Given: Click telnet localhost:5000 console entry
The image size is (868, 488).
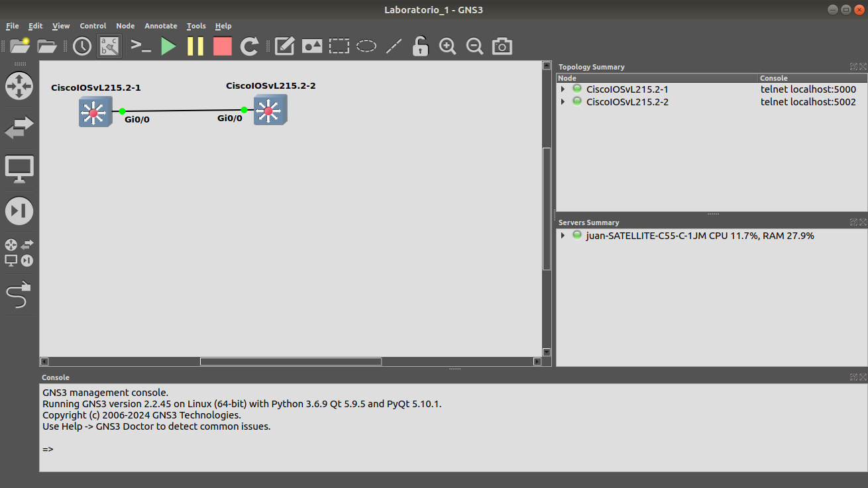Looking at the screenshot, I should [808, 89].
